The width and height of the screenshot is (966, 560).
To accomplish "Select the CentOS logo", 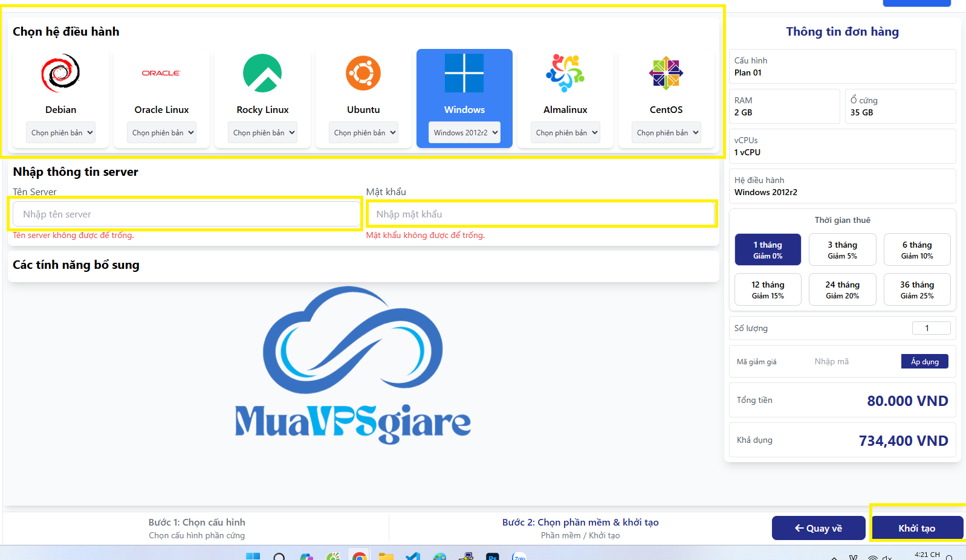I will pyautogui.click(x=666, y=73).
